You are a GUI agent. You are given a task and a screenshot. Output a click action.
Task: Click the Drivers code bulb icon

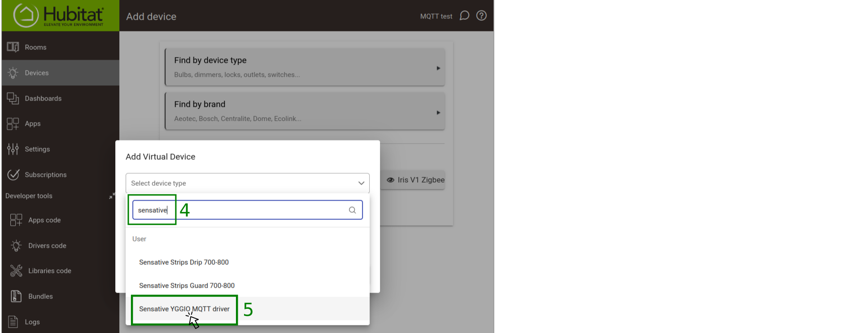click(x=16, y=245)
